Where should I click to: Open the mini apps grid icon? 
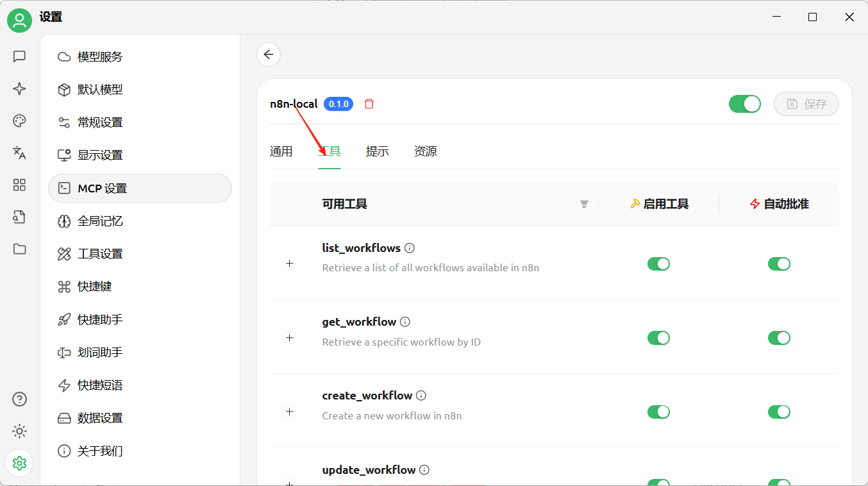click(x=19, y=185)
